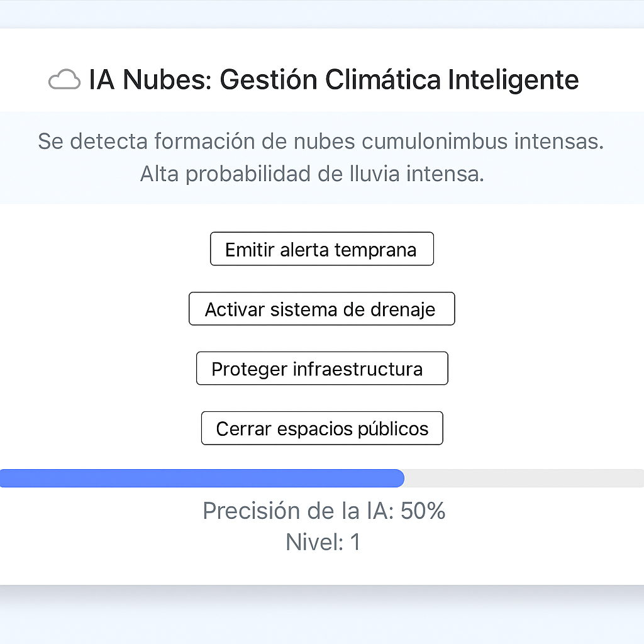Viewport: 644px width, 644px height.
Task: Click the cumulonimbus cloud formation alert sentence
Action: [321, 141]
